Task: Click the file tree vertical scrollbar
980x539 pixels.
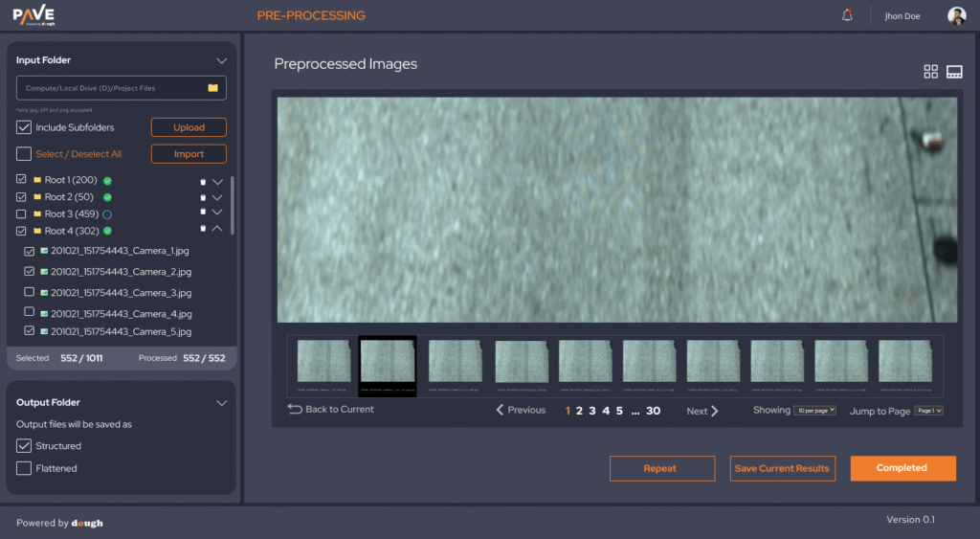Action: click(233, 206)
